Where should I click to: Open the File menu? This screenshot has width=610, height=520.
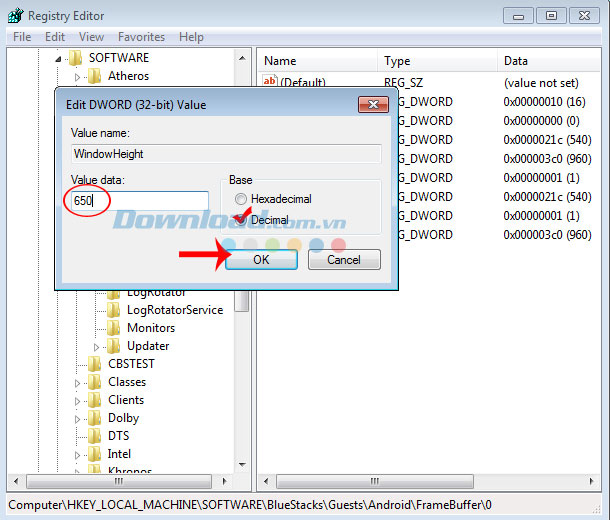click(22, 37)
